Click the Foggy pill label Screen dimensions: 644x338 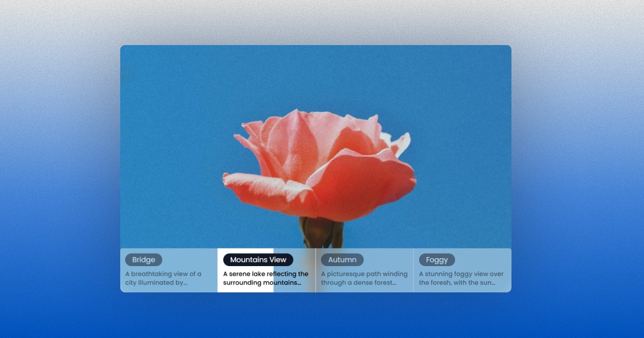pos(436,260)
